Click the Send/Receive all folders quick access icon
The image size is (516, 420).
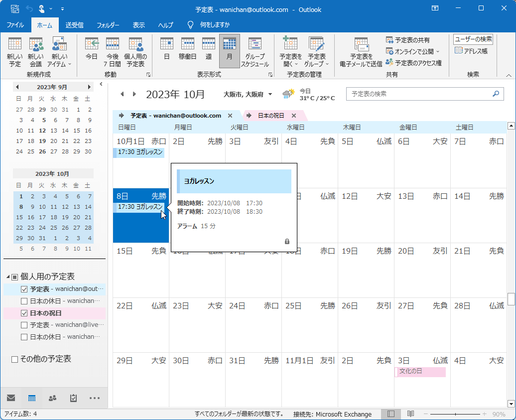click(15, 9)
